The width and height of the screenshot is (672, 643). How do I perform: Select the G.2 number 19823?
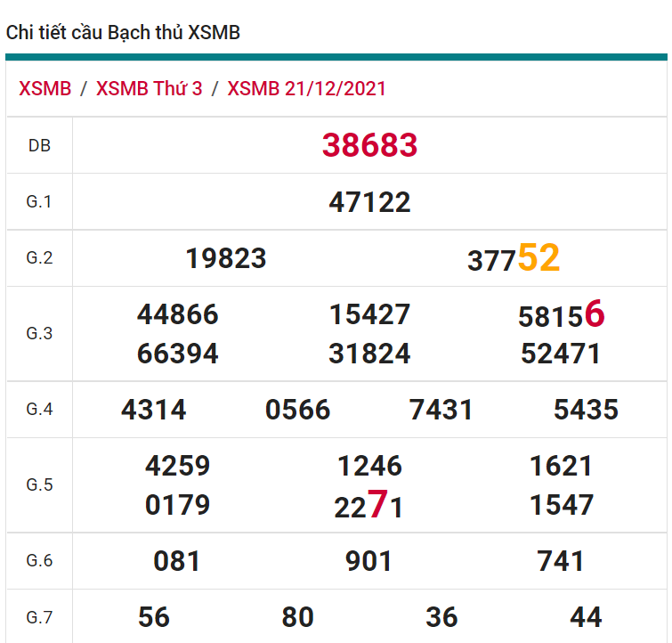pos(226,258)
